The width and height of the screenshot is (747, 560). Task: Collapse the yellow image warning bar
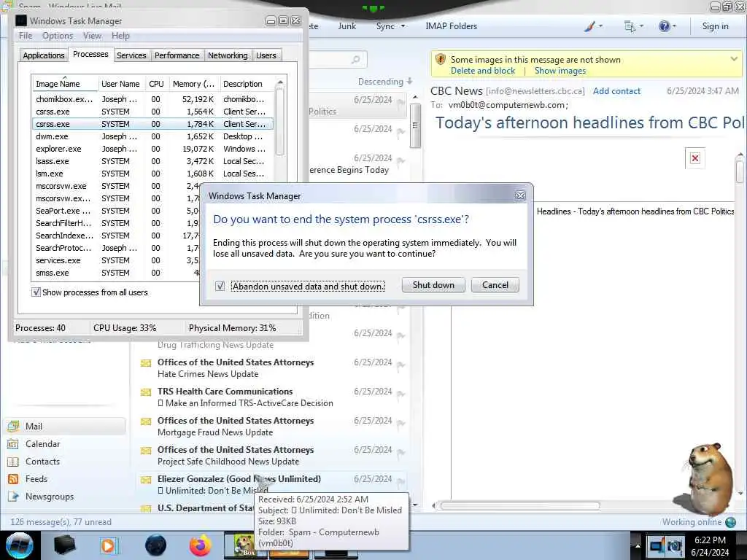(734, 59)
